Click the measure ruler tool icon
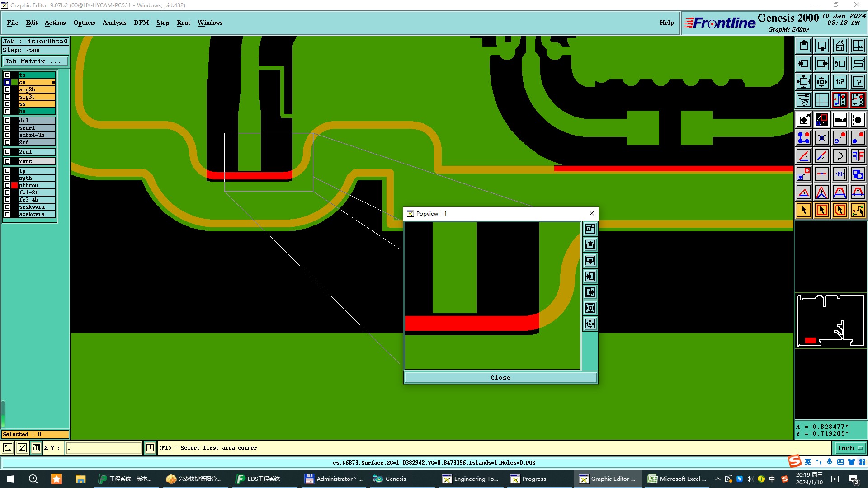The image size is (868, 488). pos(840,120)
